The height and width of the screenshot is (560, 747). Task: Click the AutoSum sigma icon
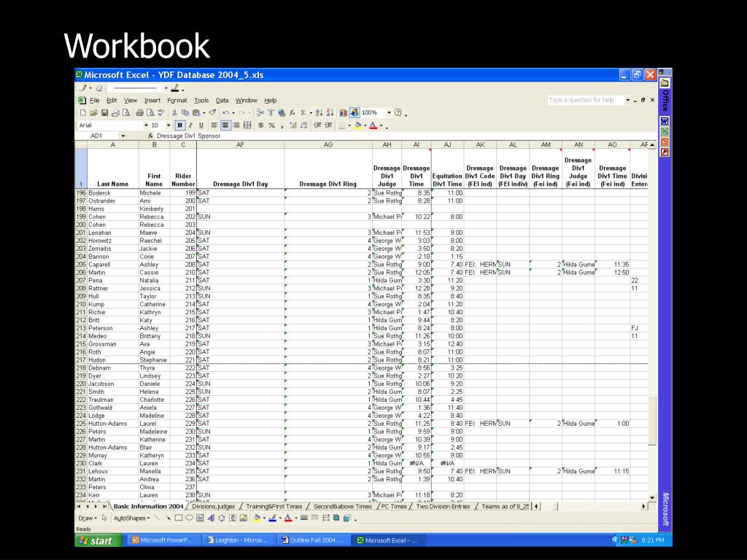303,113
